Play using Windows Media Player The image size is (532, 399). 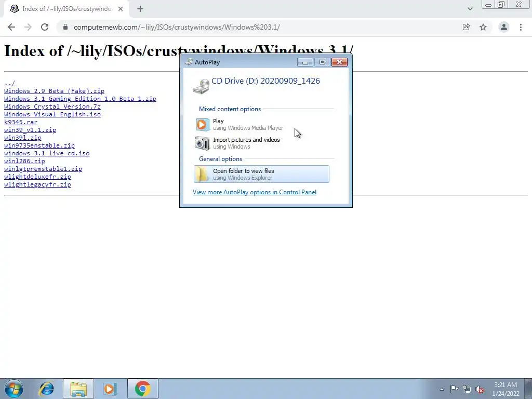coord(261,125)
